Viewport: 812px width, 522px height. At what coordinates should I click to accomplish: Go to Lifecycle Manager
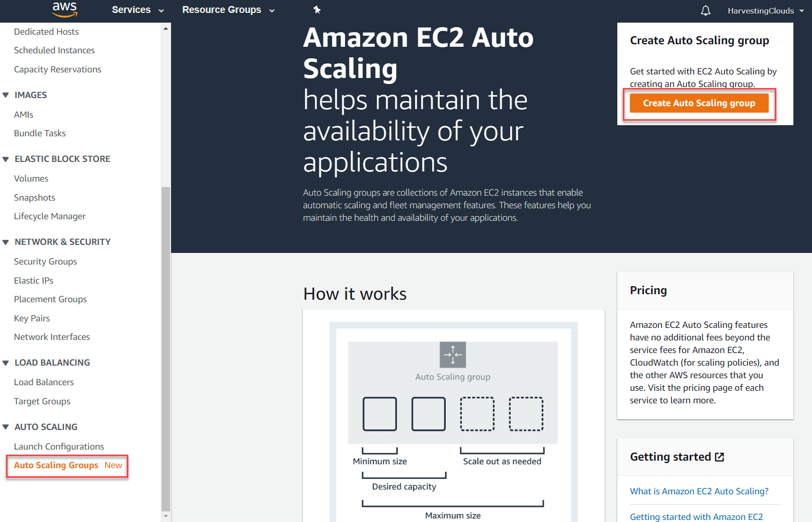coord(50,216)
